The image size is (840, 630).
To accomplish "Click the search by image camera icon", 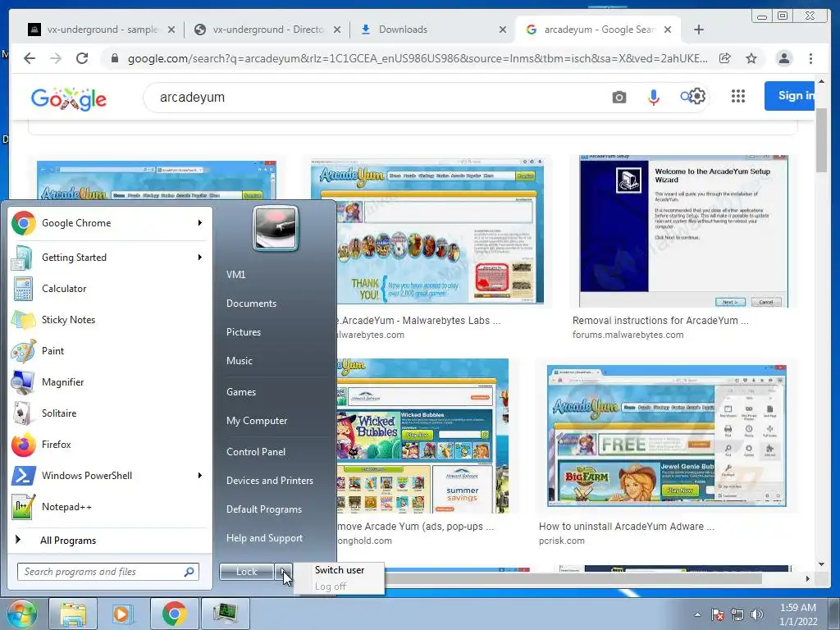I will tap(619, 97).
